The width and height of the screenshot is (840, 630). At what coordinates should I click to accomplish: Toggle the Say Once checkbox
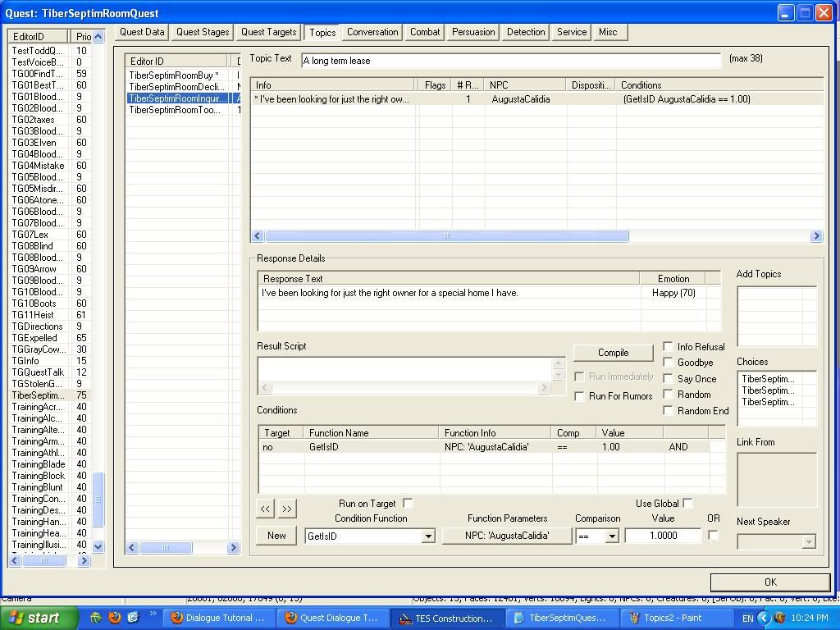(x=668, y=379)
